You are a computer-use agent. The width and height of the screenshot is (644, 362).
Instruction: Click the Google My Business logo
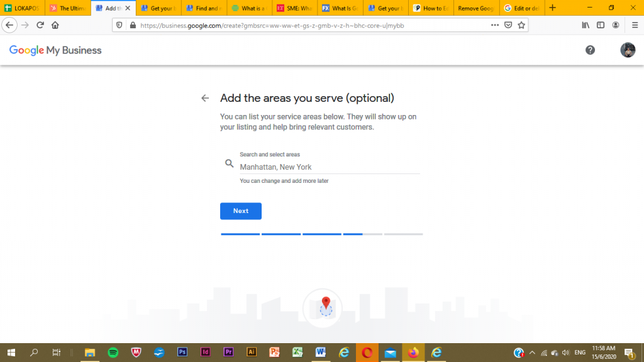click(55, 50)
